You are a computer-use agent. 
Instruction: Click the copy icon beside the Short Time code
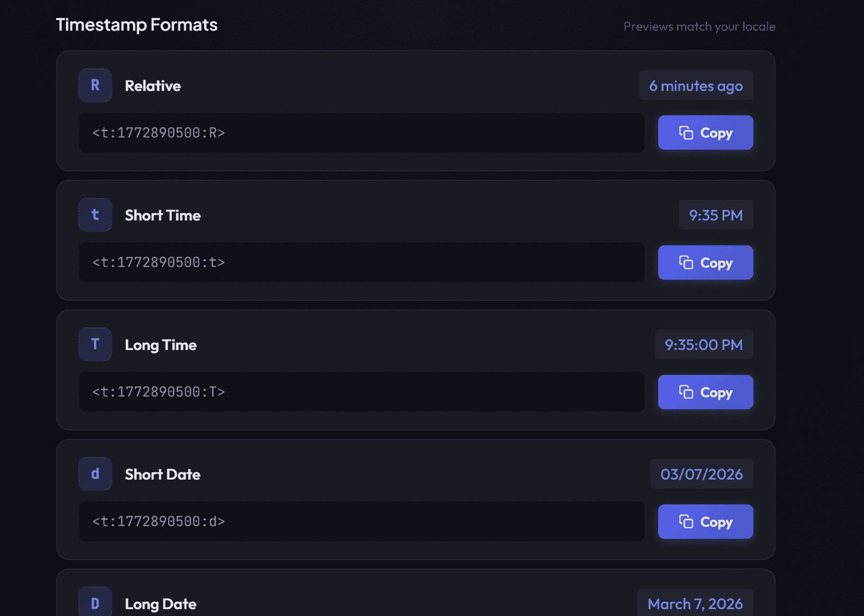pos(686,262)
